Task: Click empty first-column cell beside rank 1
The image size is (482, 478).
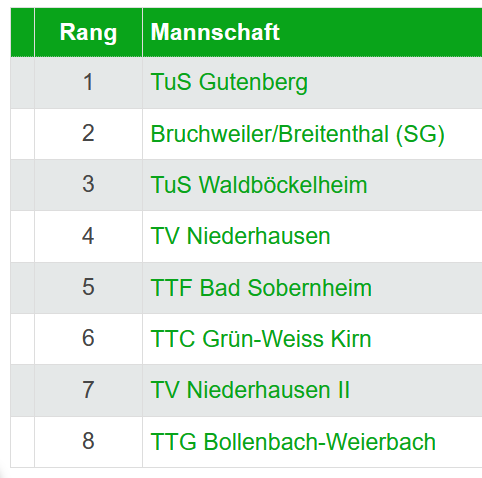Action: (22, 83)
